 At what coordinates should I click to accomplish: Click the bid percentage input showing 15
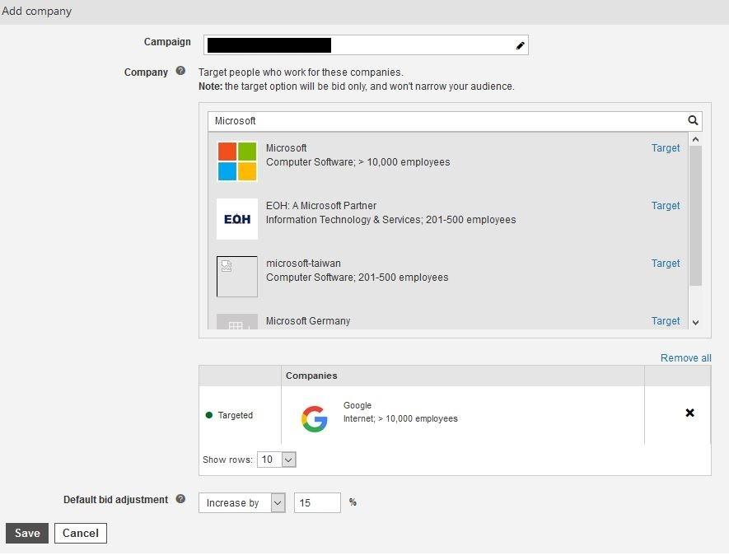[317, 503]
